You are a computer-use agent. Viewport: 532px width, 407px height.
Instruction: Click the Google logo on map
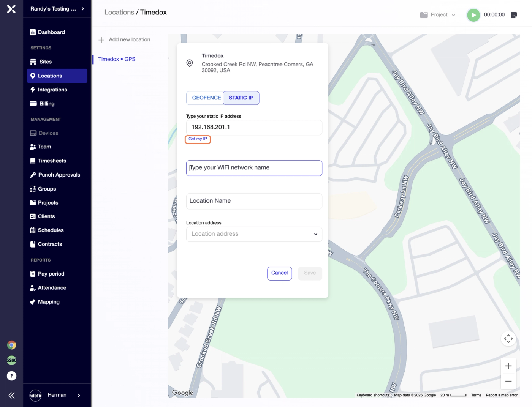[x=182, y=393]
